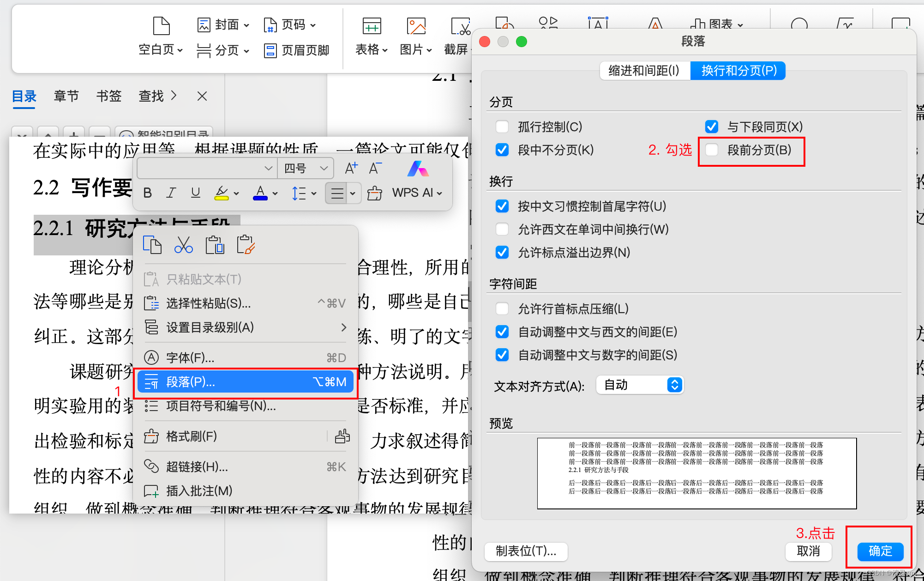Uncheck 与下段同页(X) option
Image resolution: width=924 pixels, height=581 pixels.
712,127
